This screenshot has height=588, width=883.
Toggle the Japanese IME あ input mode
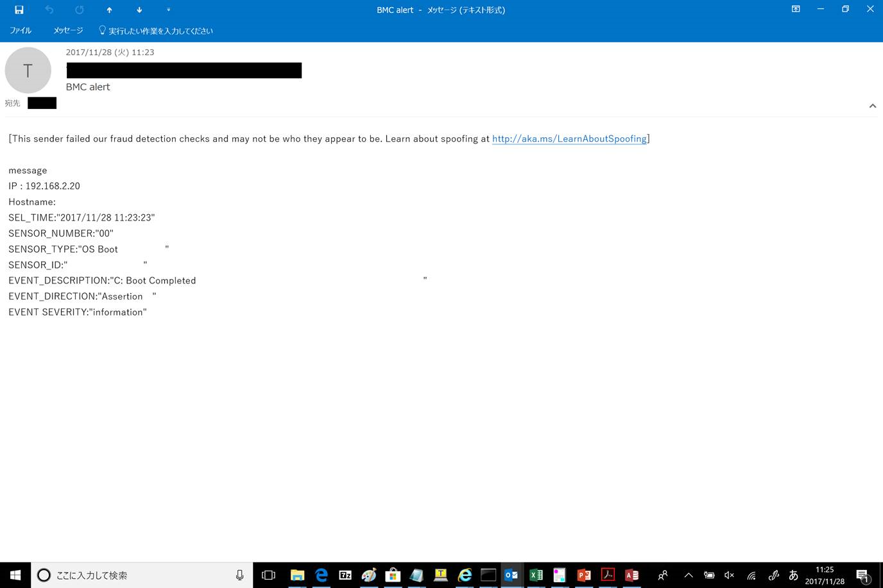[793, 575]
